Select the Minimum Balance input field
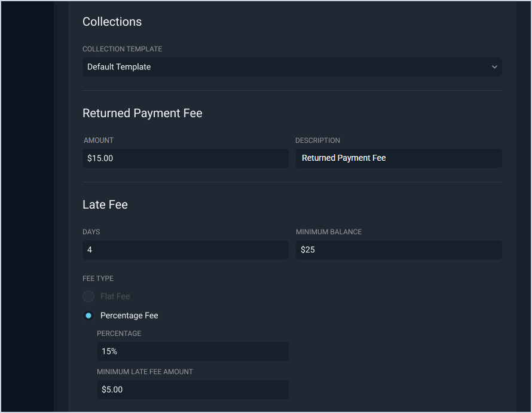 click(399, 250)
